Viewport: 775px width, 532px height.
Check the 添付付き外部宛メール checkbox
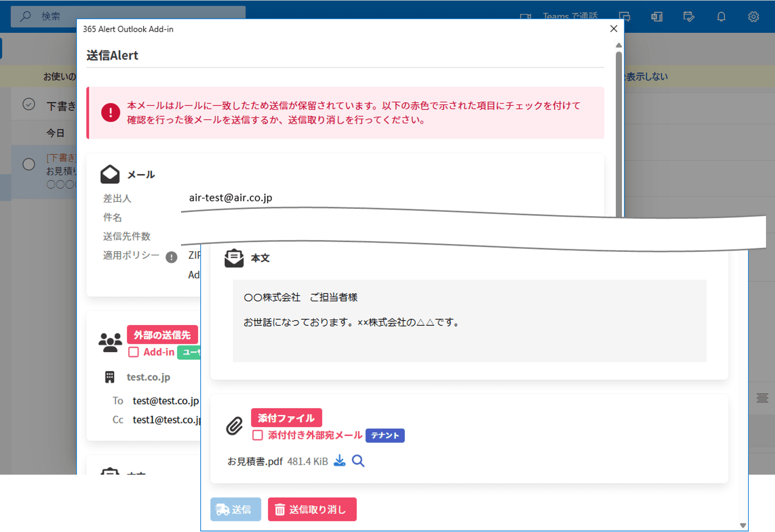coord(258,435)
